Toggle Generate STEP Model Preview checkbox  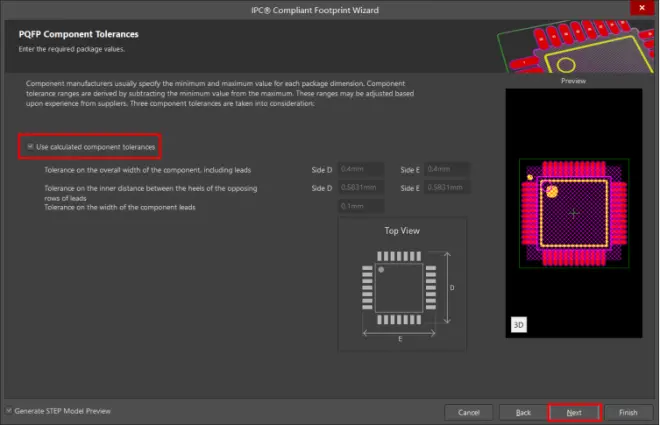(x=9, y=411)
